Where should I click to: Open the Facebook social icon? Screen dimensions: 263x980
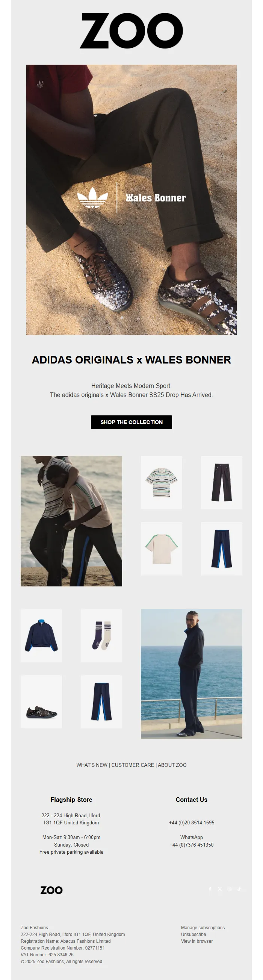click(210, 889)
